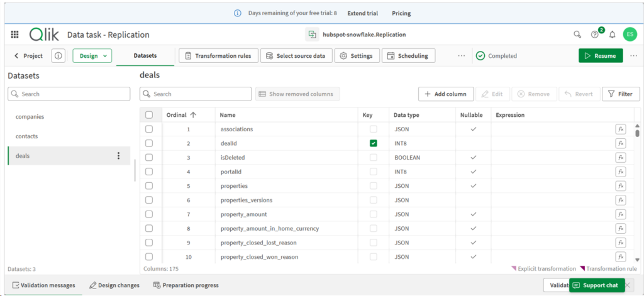Open Scheduling options

(x=408, y=56)
